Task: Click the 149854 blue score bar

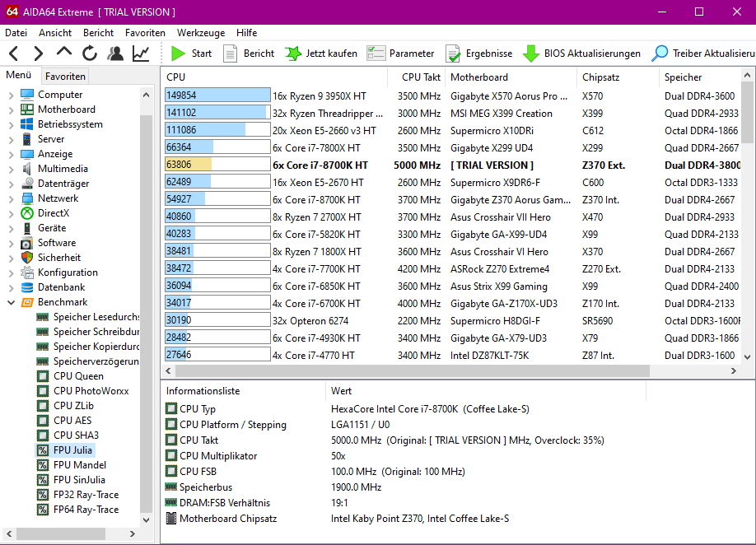Action: click(217, 95)
